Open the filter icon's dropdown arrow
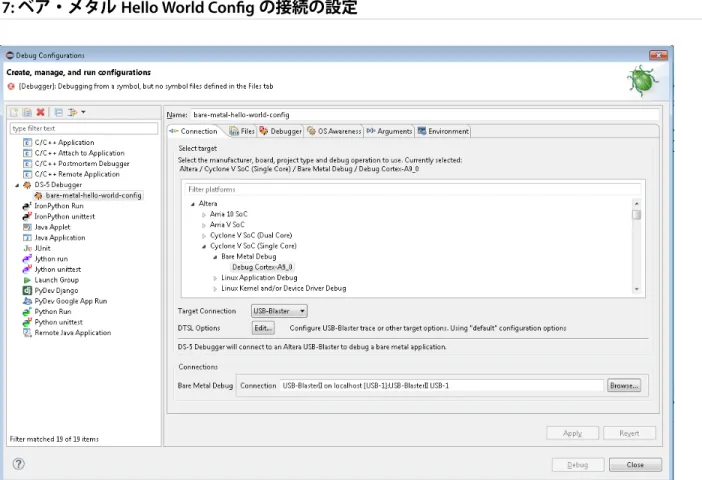702x480 pixels. [83, 112]
